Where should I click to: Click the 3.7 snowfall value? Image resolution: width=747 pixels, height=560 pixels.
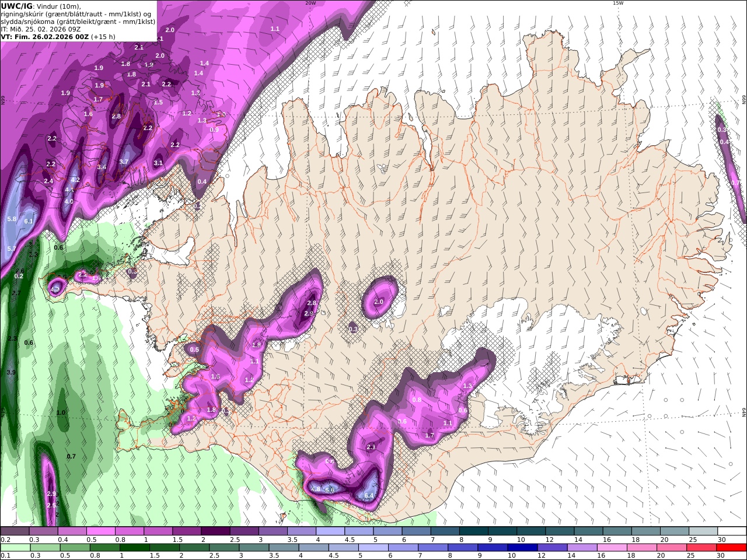[x=124, y=162]
